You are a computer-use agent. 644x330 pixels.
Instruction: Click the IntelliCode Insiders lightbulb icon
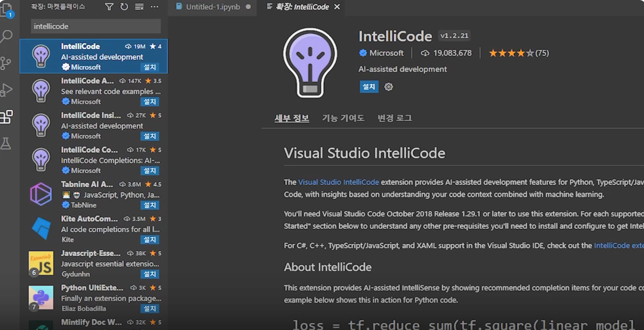click(x=41, y=125)
